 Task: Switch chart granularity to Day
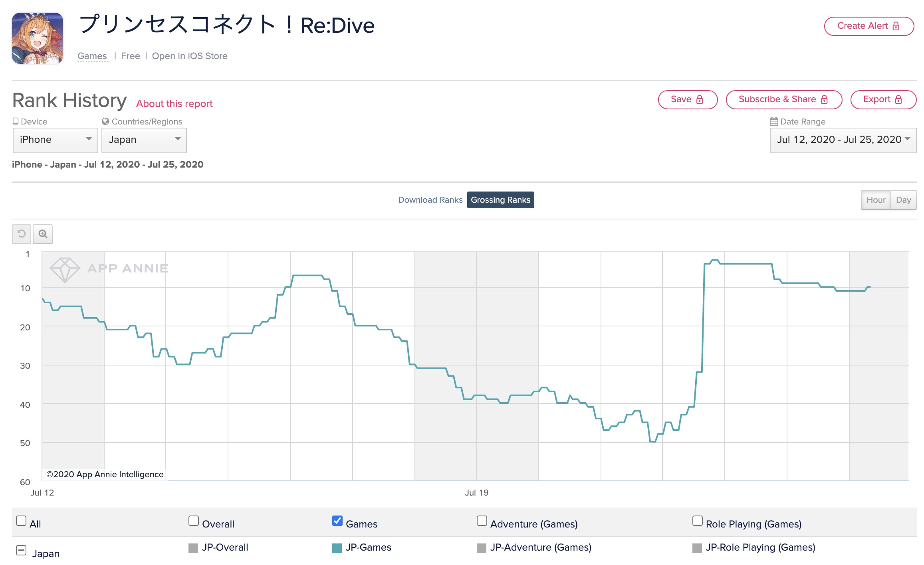pos(904,200)
